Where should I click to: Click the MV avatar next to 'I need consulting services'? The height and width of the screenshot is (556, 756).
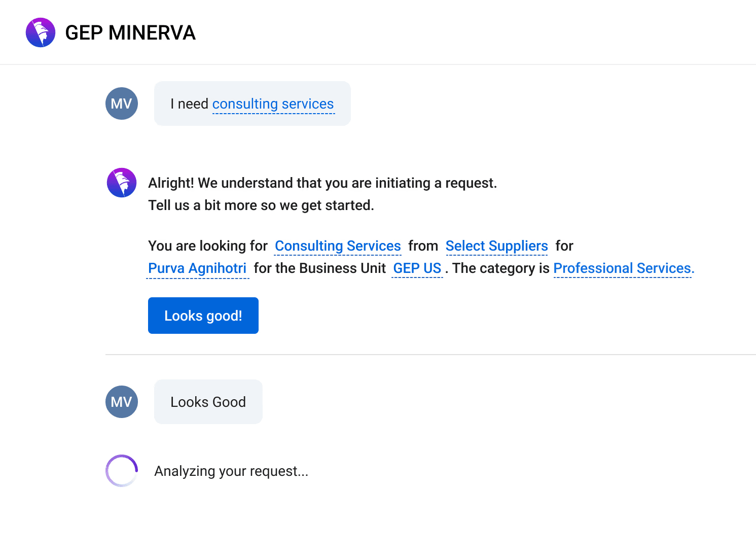point(122,103)
